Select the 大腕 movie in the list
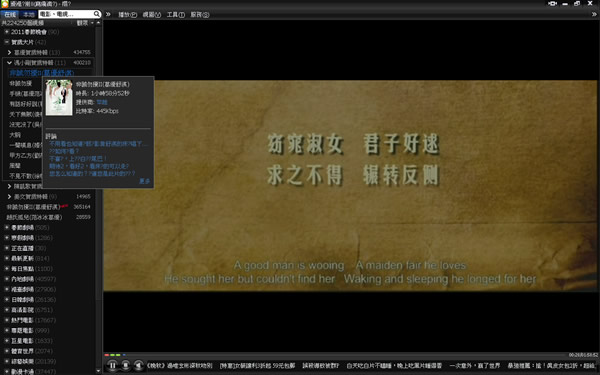Viewport: 600px width, 375px height. pyautogui.click(x=15, y=135)
